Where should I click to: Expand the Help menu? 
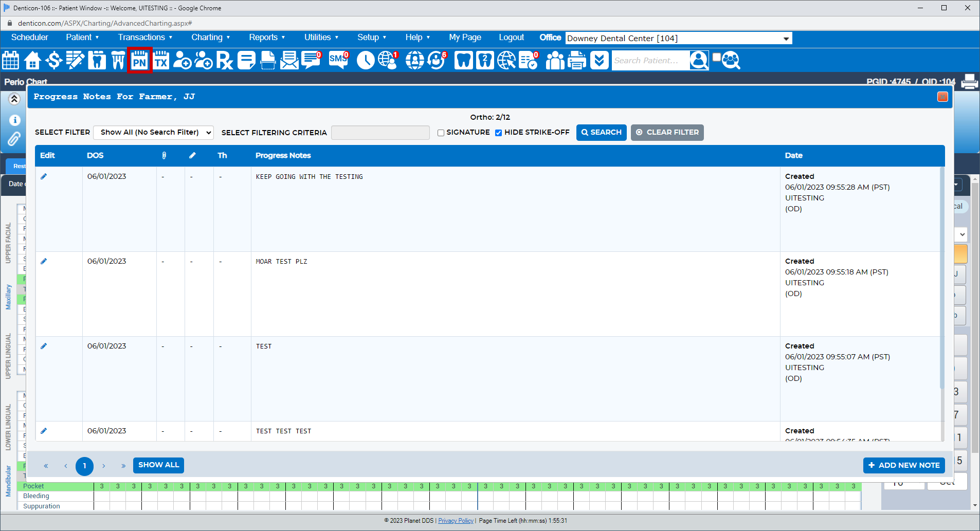point(418,37)
